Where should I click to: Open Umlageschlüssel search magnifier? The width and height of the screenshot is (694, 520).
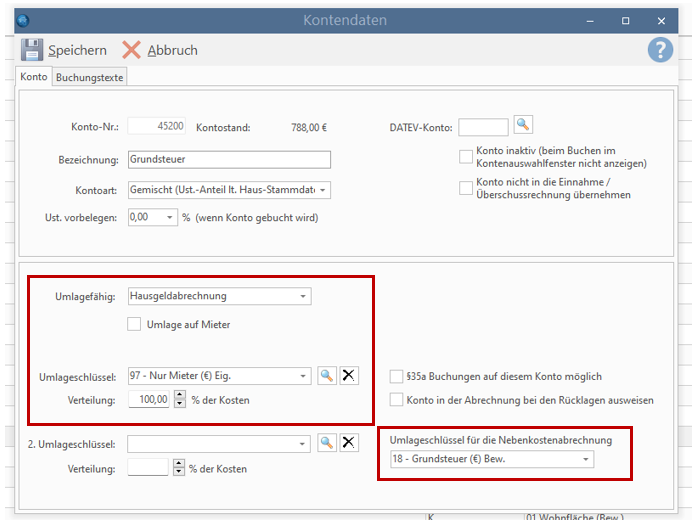[x=326, y=375]
